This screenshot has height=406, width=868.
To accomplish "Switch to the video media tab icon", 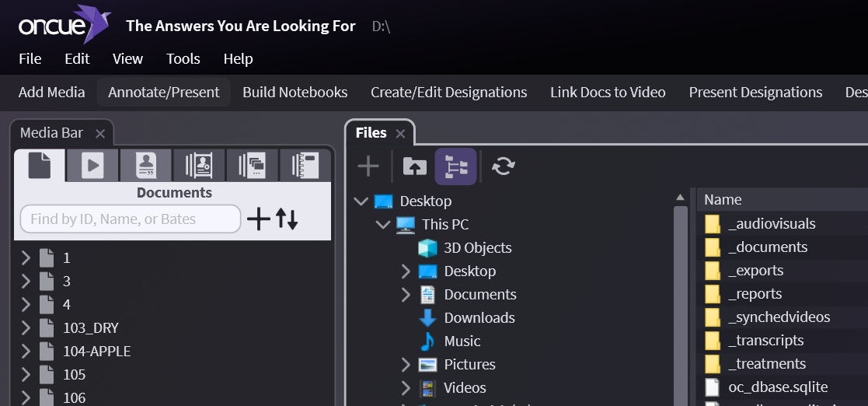I will click(92, 166).
